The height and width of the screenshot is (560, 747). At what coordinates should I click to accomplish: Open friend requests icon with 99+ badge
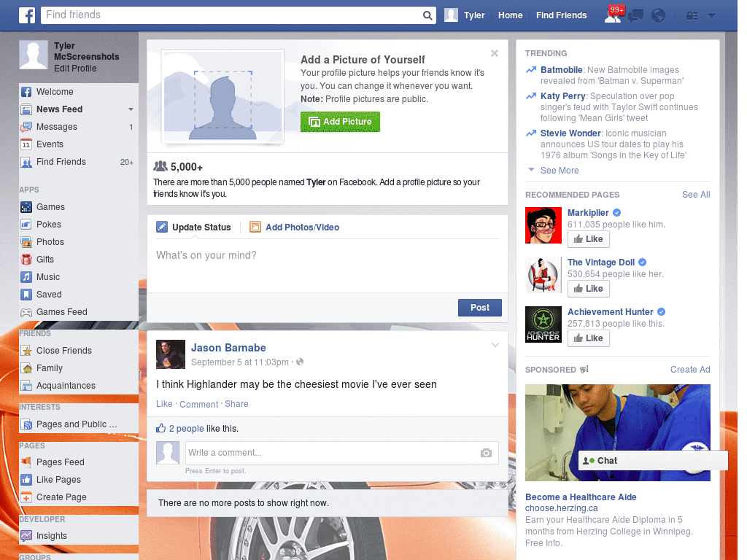click(613, 15)
